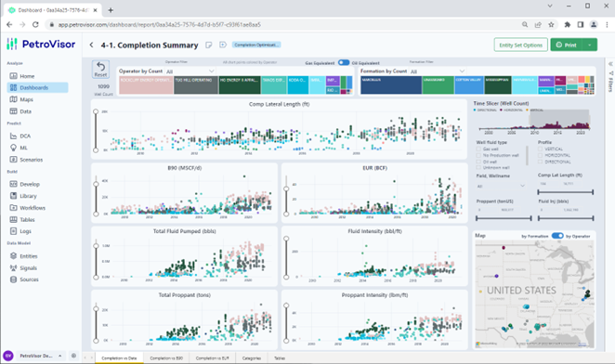
Task: Open the Dashboards sidebar item
Action: point(37,87)
